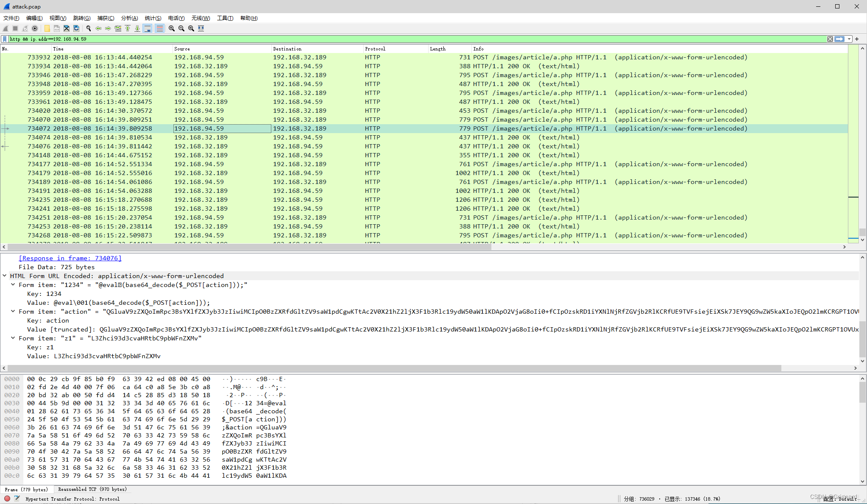Viewport: 867px width, 504px height.
Task: Click the expert information red circle icon
Action: coord(7,498)
